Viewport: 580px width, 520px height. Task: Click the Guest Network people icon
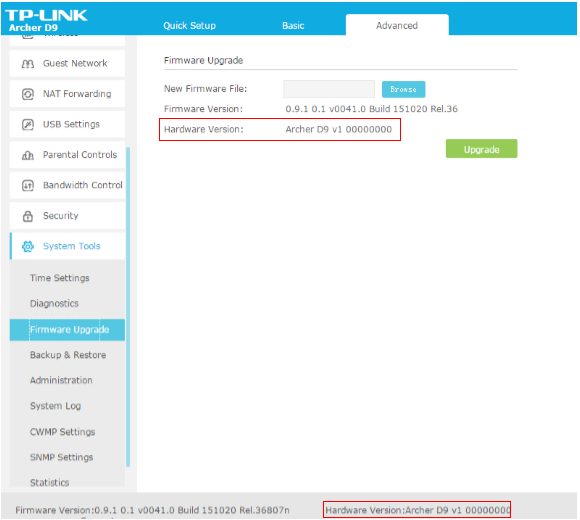pos(28,64)
